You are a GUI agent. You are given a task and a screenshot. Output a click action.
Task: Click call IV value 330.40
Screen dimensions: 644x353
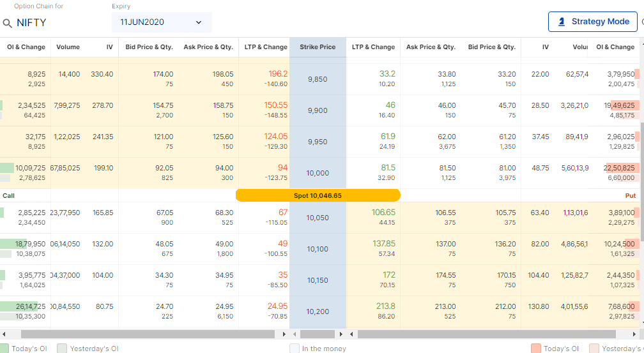[102, 74]
